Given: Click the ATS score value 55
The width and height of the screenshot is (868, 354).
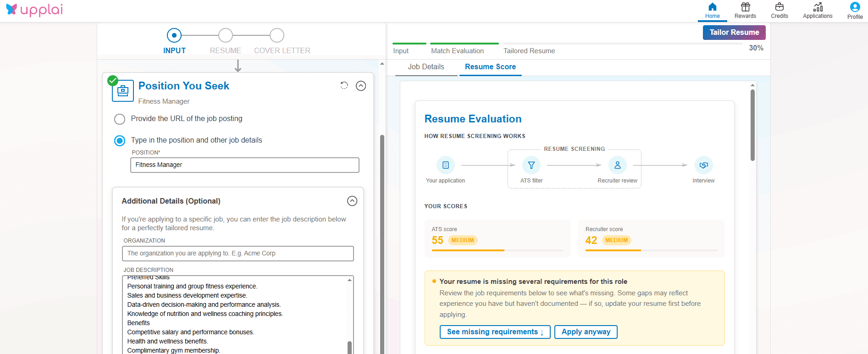Looking at the screenshot, I should click(437, 240).
